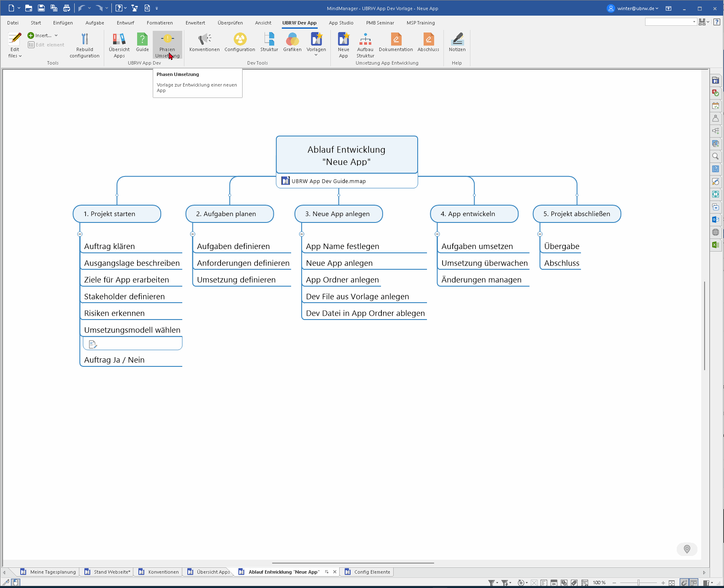724x588 pixels.
Task: Click the Konventionen megaphone icon
Action: click(x=204, y=40)
